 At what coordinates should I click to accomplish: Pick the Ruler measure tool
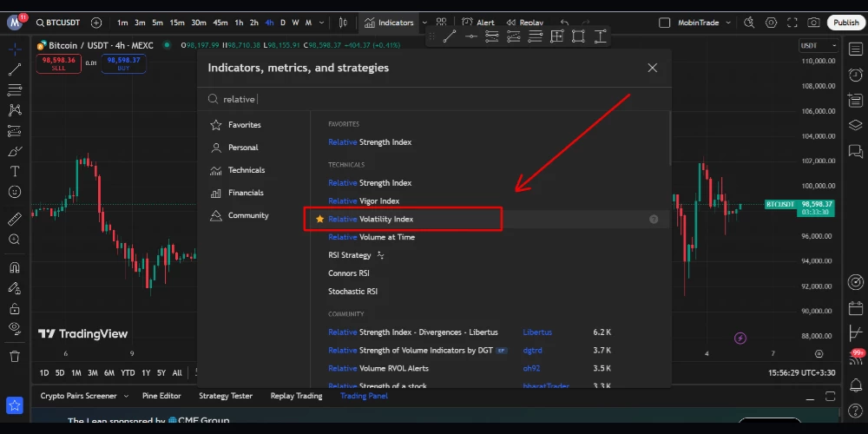tap(15, 219)
